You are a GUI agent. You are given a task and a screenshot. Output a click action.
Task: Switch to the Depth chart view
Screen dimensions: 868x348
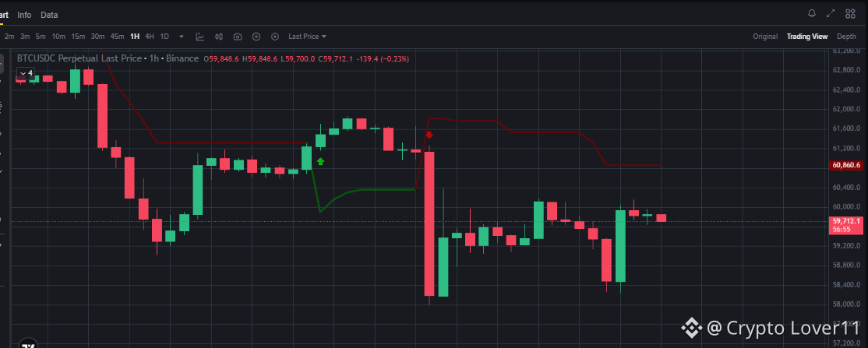(846, 37)
